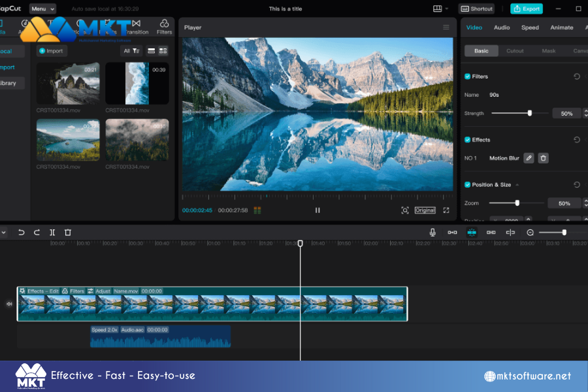This screenshot has height=392, width=588.
Task: Select the Audio.aac clip on timeline
Action: pyautogui.click(x=161, y=336)
